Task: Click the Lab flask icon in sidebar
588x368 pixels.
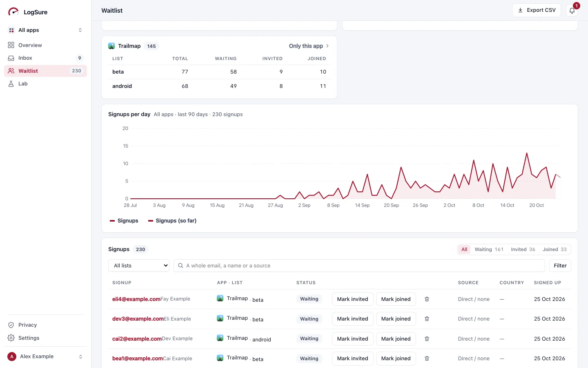Action: [x=11, y=84]
